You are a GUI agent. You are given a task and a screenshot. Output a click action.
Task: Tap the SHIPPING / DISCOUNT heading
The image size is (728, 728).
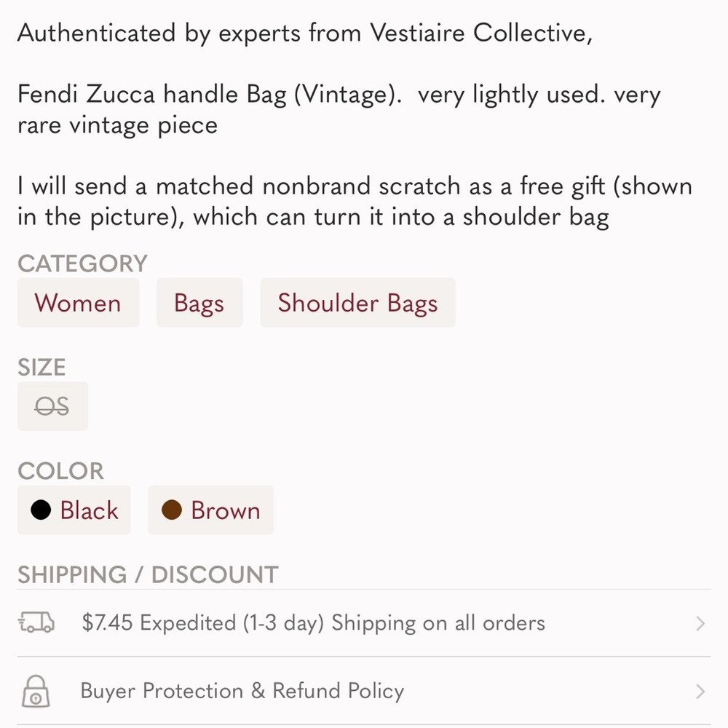point(148,575)
